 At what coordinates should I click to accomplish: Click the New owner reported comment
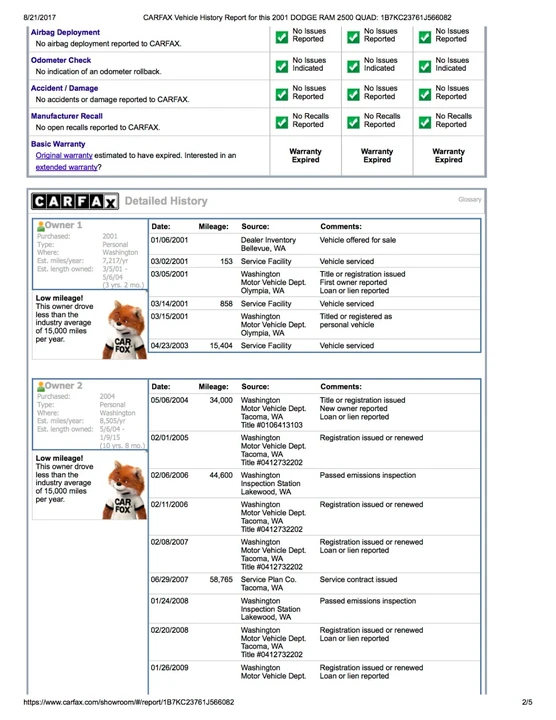tap(354, 409)
